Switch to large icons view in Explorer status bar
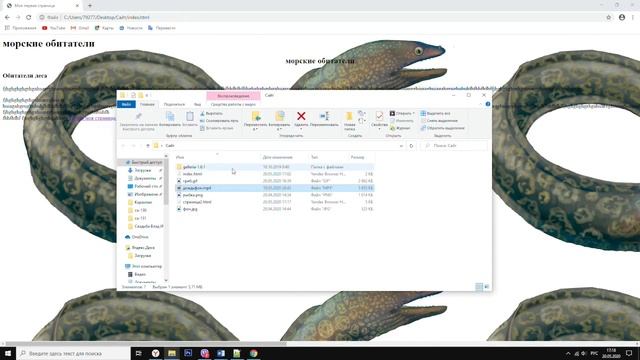This screenshot has width=640, height=360. pos(487,287)
